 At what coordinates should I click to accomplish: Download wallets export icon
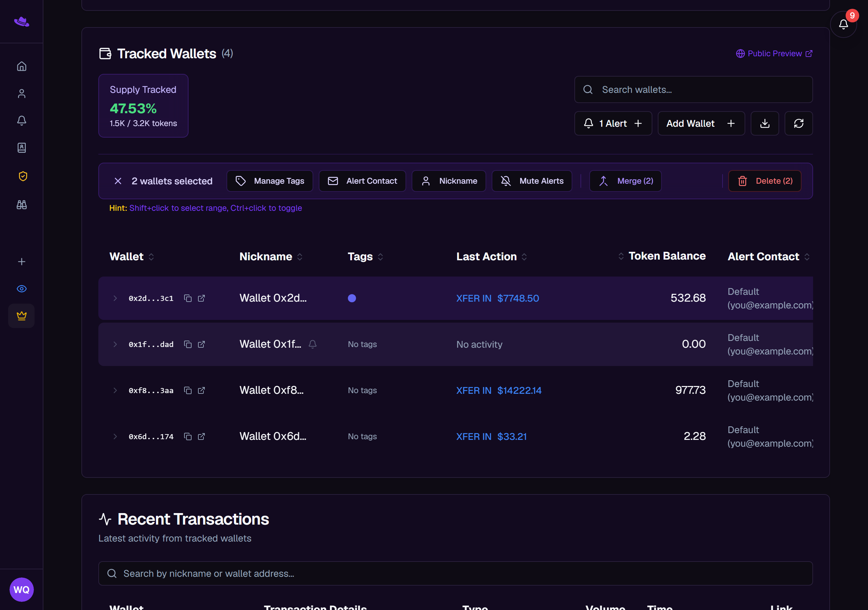764,123
